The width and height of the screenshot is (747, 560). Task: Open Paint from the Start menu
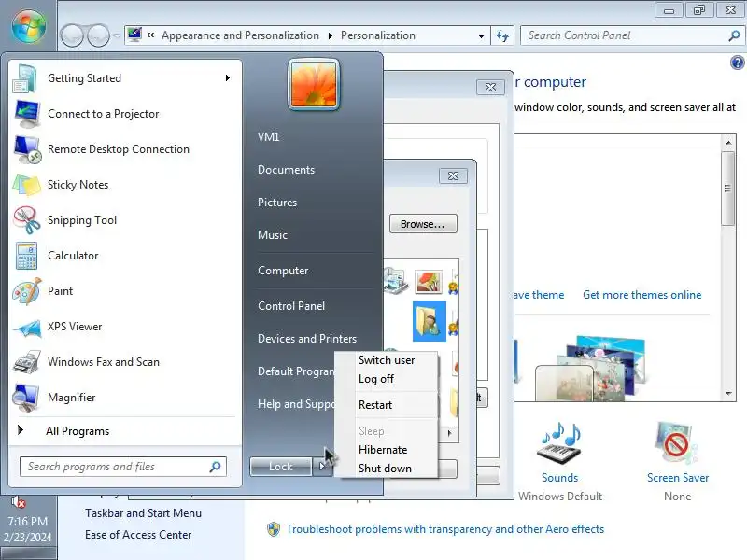[x=125, y=291]
